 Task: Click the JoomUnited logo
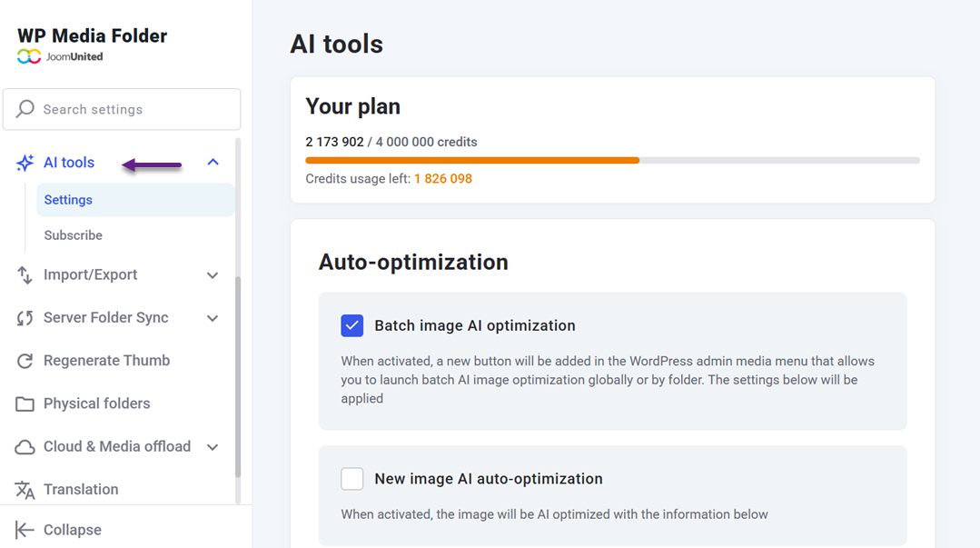(60, 56)
